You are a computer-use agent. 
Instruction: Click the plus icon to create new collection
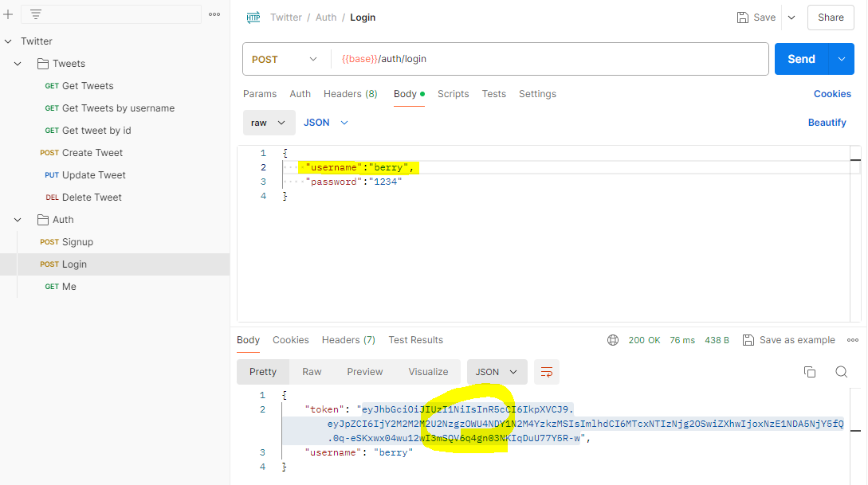coord(8,14)
